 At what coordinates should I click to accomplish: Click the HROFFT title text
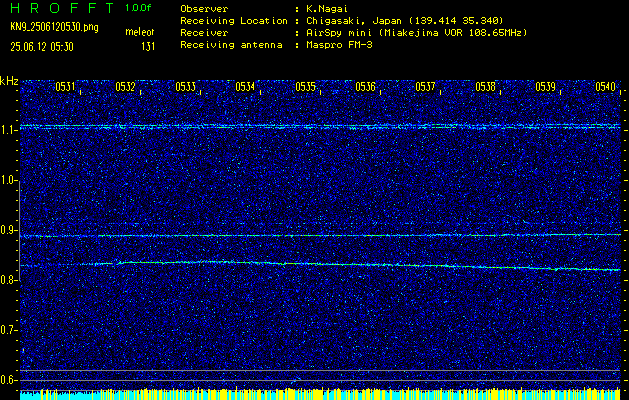62,8
